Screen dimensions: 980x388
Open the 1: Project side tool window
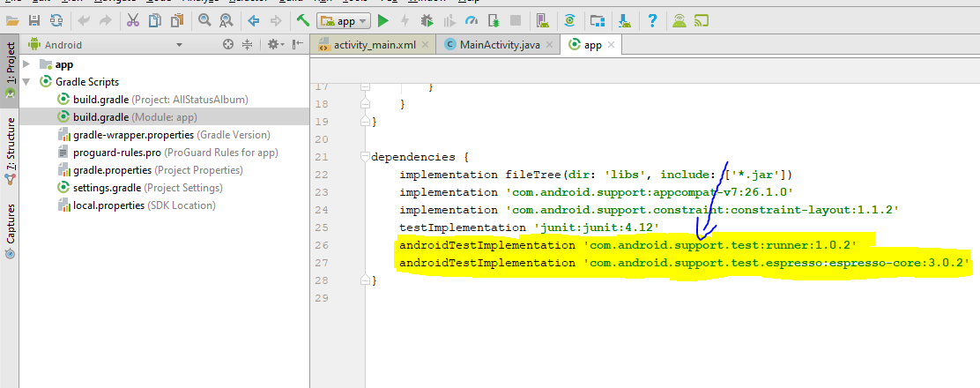point(10,70)
